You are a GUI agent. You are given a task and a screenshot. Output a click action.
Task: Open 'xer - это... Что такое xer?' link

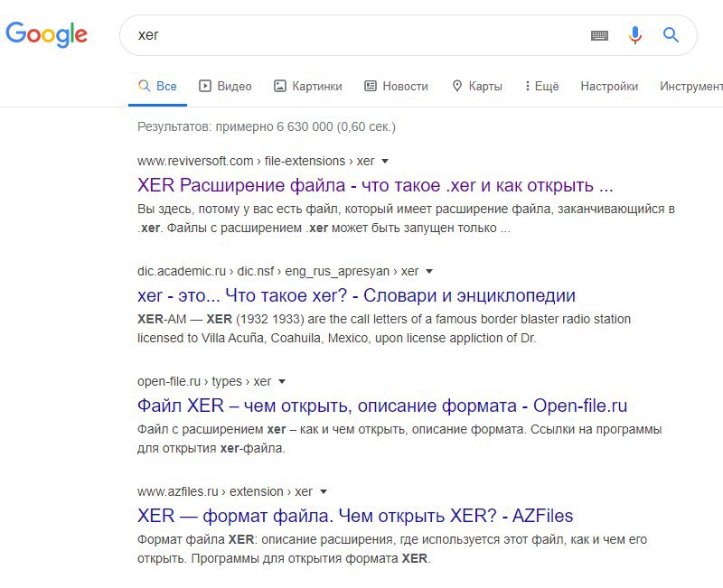click(x=356, y=295)
